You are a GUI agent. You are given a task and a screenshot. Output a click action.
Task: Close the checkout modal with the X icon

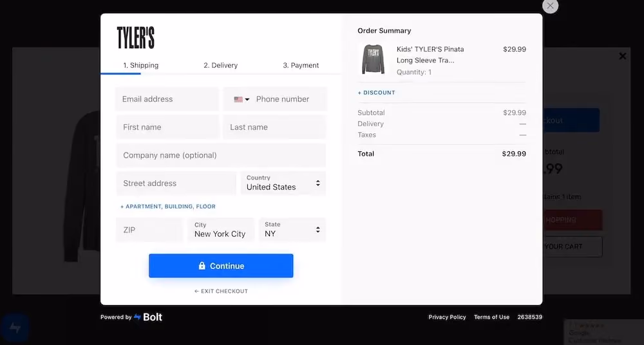(550, 6)
